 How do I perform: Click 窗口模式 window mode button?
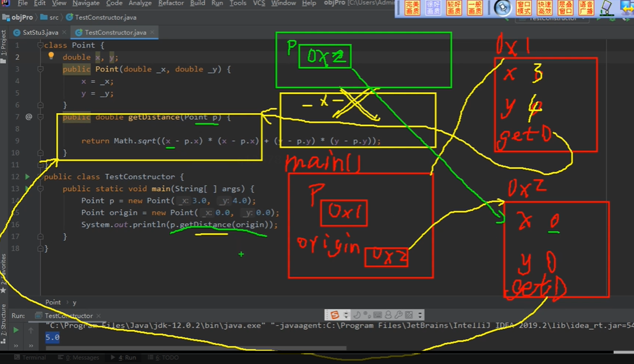[x=524, y=8]
